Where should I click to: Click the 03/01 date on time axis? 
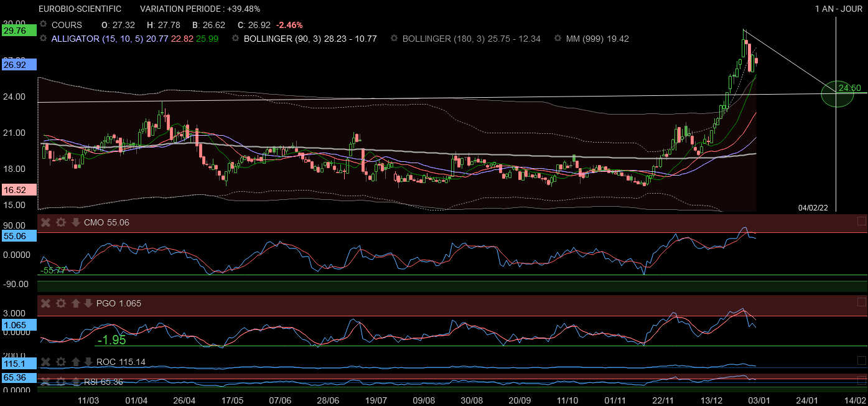pyautogui.click(x=760, y=400)
